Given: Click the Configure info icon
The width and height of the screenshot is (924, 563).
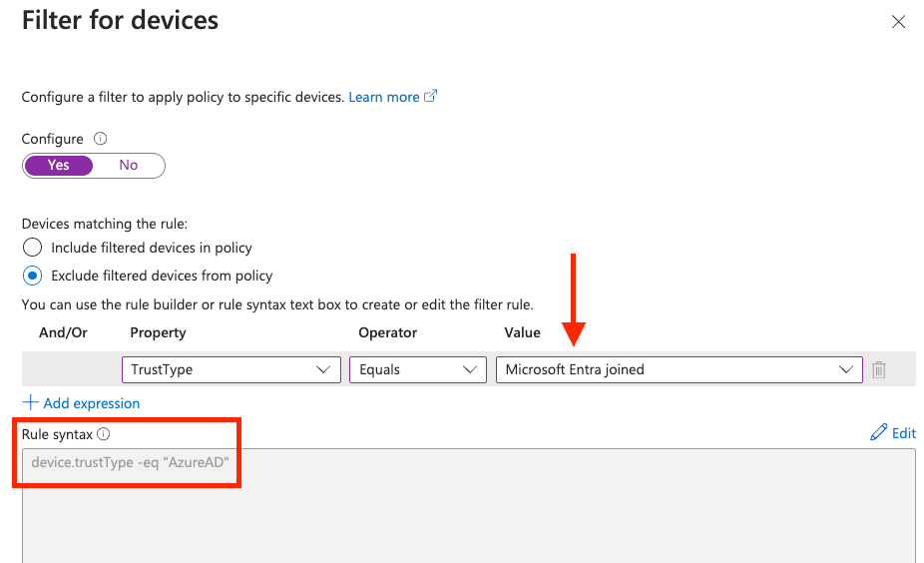Looking at the screenshot, I should click(100, 140).
